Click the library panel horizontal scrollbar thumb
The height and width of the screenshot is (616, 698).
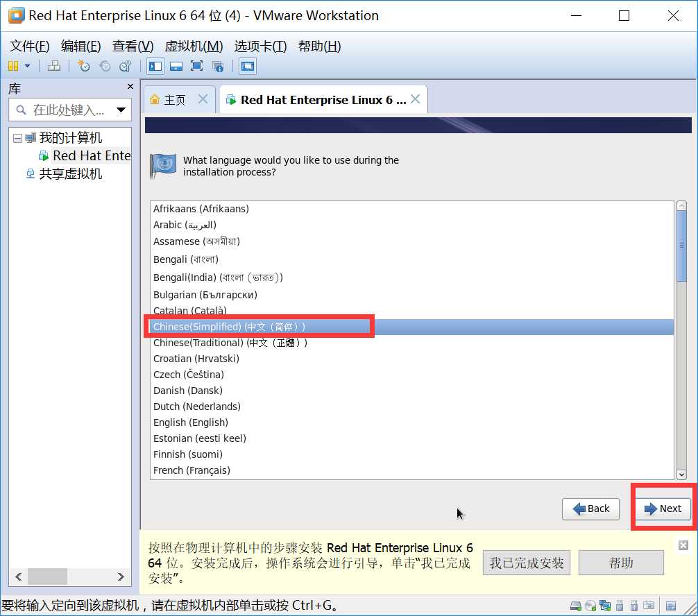point(47,577)
